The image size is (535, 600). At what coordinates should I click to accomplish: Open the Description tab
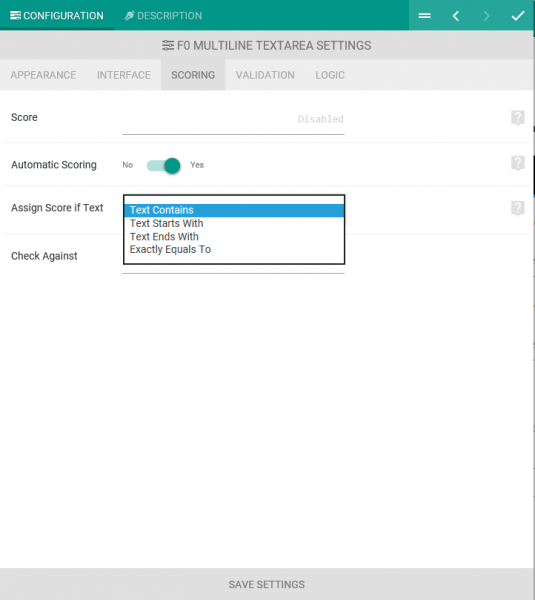pos(163,16)
